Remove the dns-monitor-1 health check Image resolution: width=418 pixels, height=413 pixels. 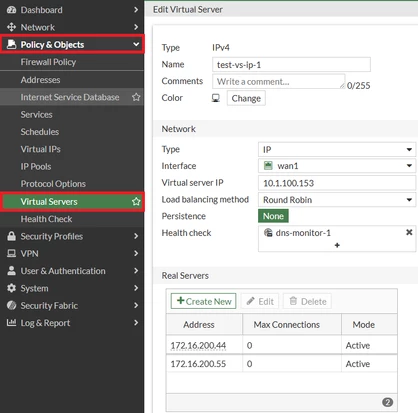(409, 232)
